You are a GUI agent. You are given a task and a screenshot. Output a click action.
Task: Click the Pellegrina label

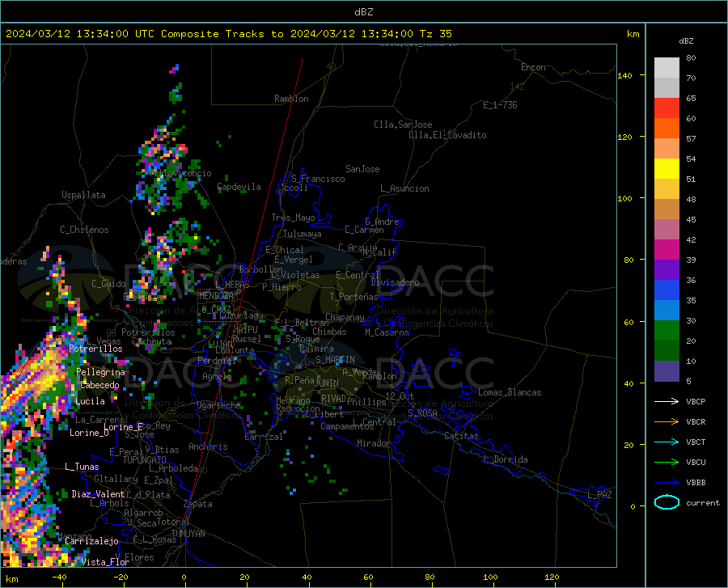click(x=100, y=372)
